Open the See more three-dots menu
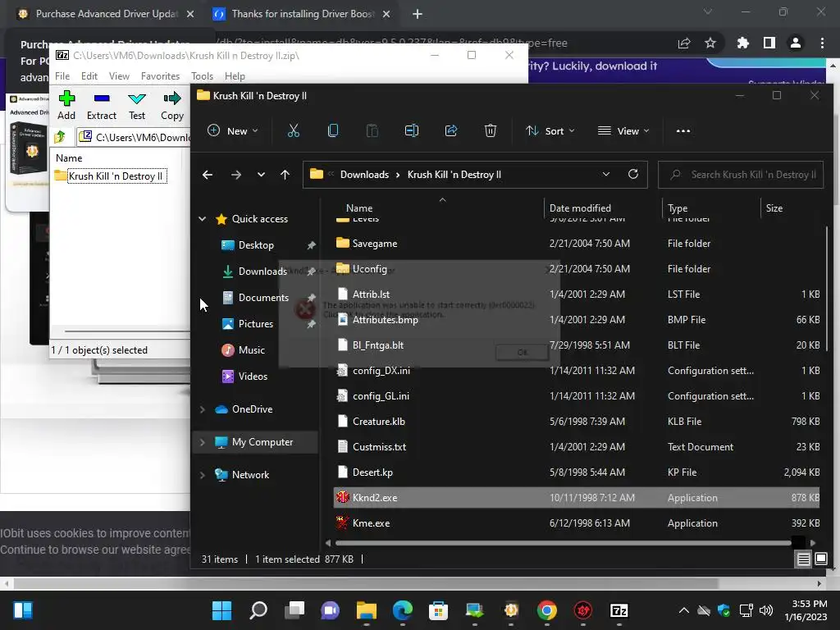This screenshot has width=840, height=630. [683, 130]
